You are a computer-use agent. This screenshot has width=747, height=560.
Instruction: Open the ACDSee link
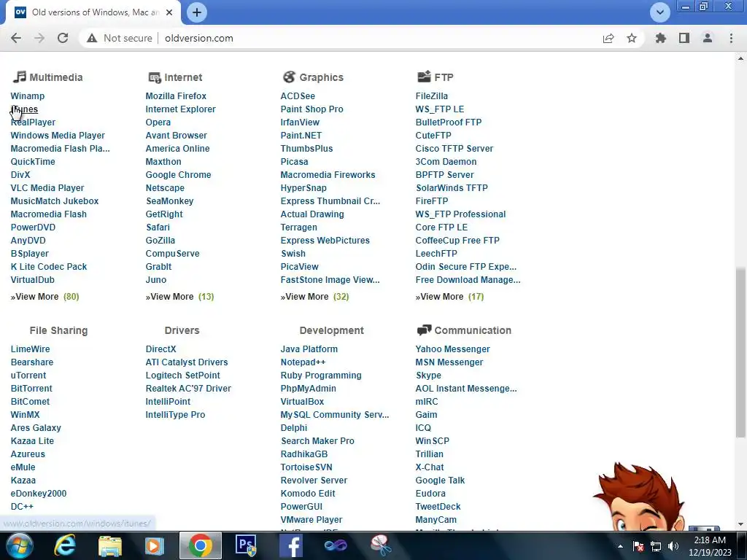coord(298,96)
